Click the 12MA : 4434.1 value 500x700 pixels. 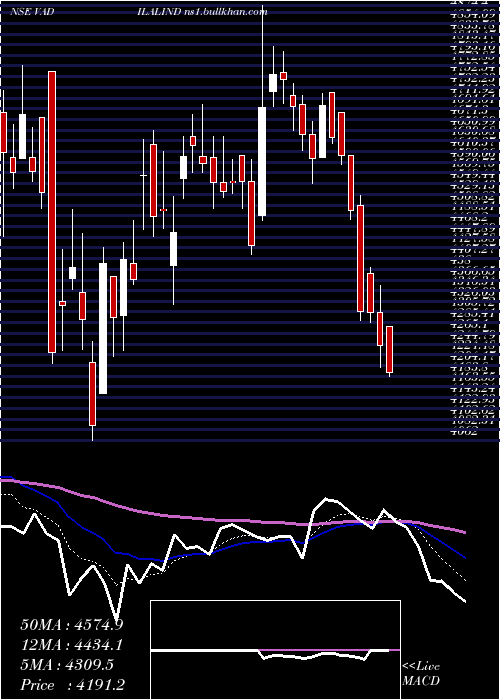72,645
